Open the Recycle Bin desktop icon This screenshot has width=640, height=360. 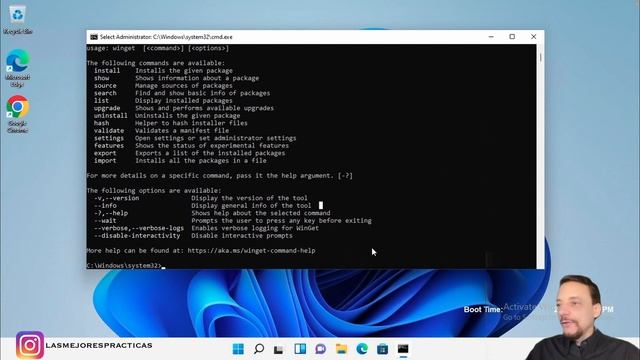(17, 20)
